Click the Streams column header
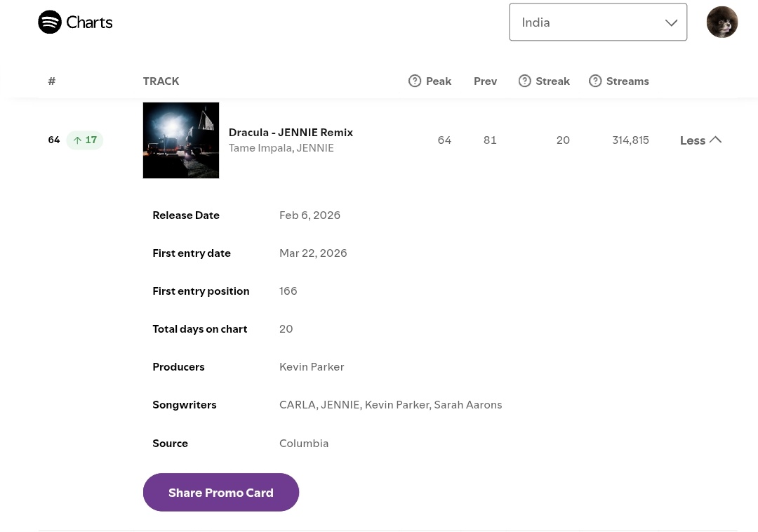The width and height of the screenshot is (758, 532). pos(627,81)
